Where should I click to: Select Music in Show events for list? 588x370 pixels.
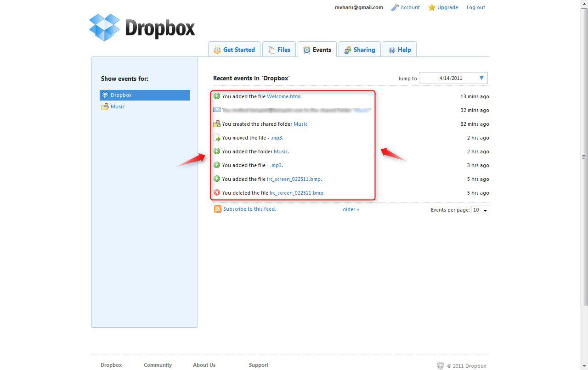click(118, 107)
